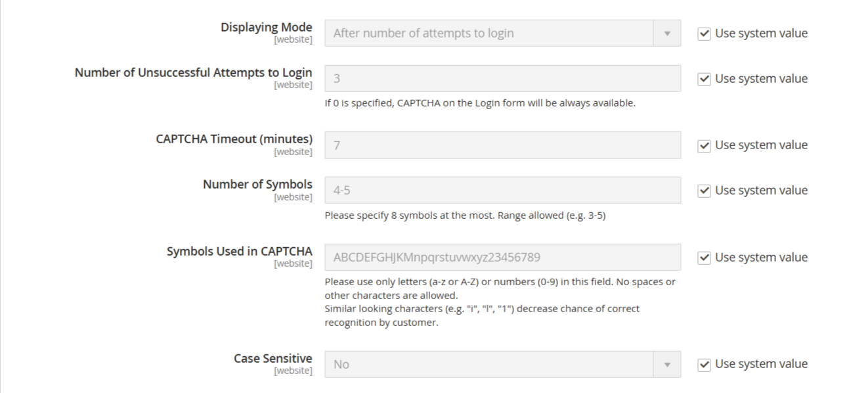Uncheck Use system value for Case Sensitive
The width and height of the screenshot is (868, 393).
tap(704, 364)
